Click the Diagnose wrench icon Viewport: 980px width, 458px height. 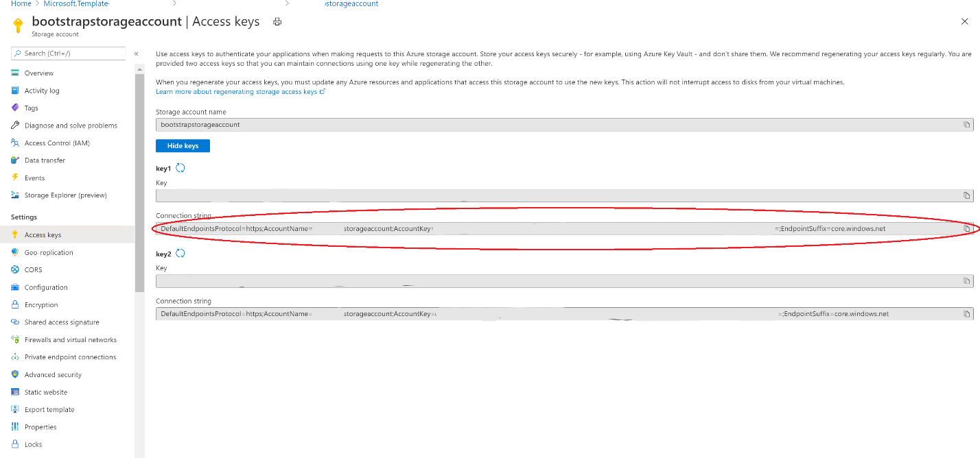(15, 125)
